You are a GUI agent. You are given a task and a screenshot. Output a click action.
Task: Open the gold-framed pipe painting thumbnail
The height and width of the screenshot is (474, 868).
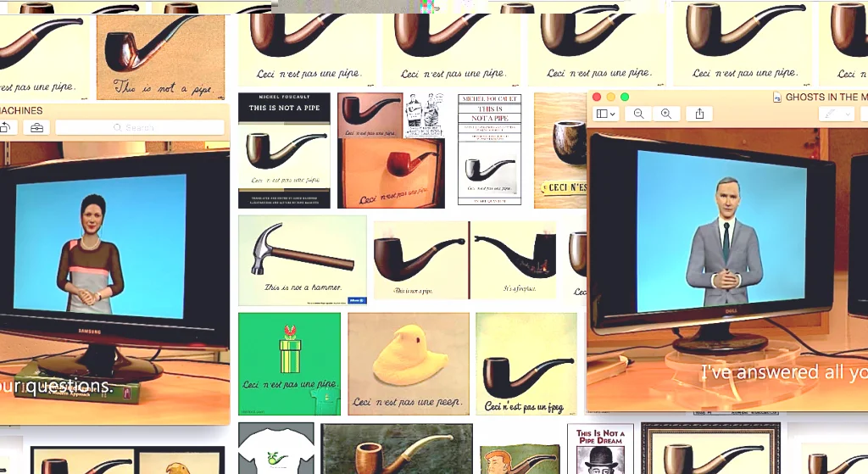[x=711, y=449]
